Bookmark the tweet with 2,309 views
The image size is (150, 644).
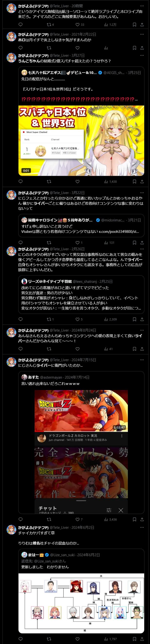pyautogui.click(x=134, y=319)
